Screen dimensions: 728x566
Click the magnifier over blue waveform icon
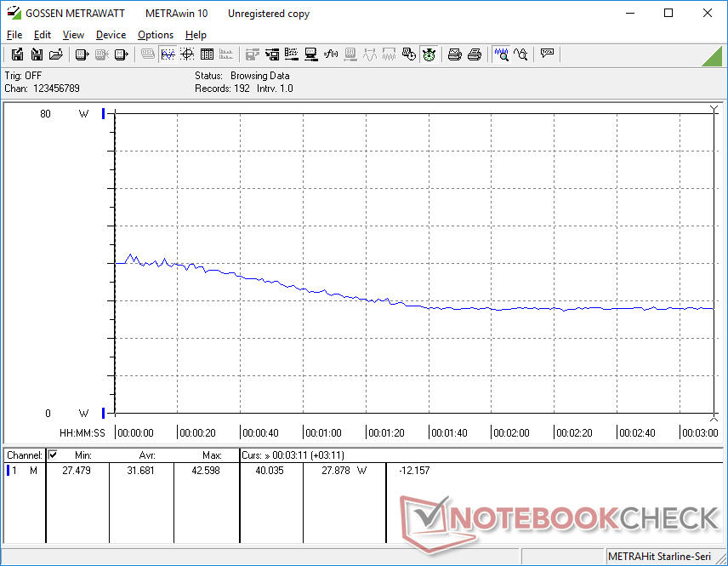(x=500, y=54)
